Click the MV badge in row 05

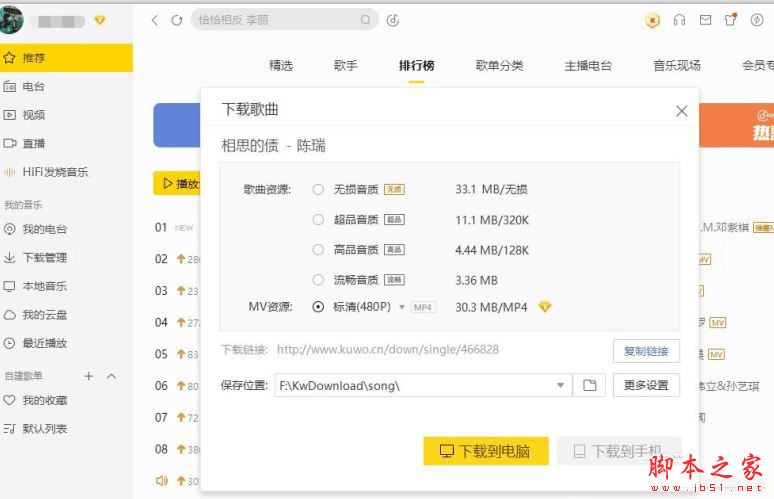click(x=716, y=354)
